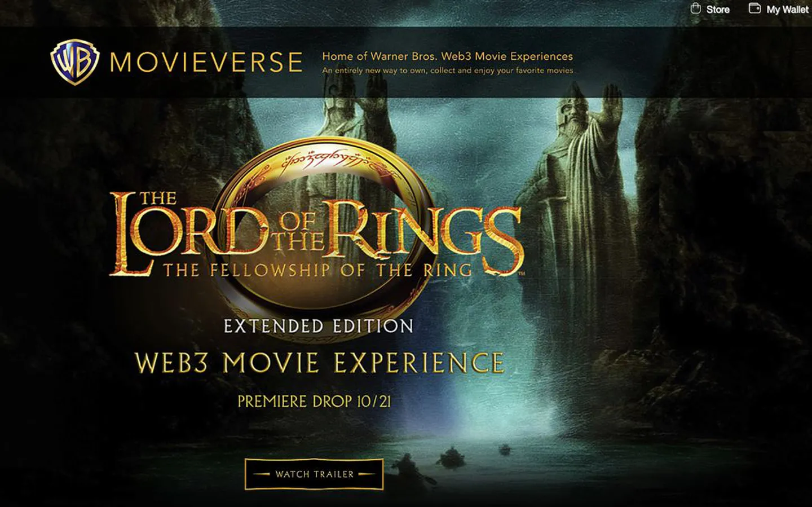The height and width of the screenshot is (507, 812).
Task: Click the 'An entirely new way to own' subtitle
Action: pos(447,70)
